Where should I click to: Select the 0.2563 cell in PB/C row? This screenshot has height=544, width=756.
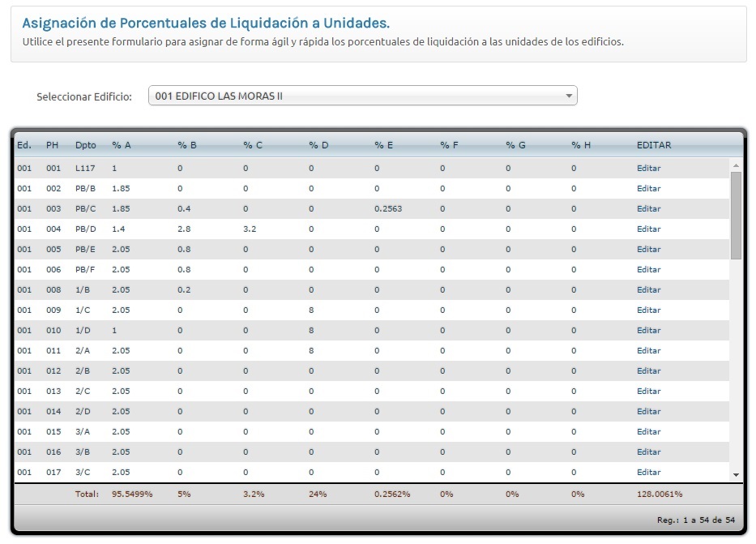pos(388,209)
